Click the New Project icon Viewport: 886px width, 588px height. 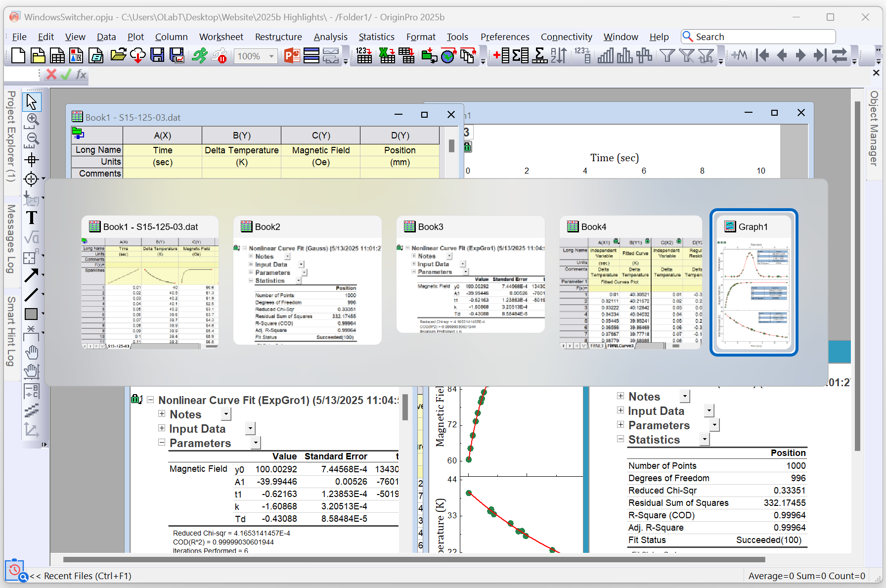point(18,55)
